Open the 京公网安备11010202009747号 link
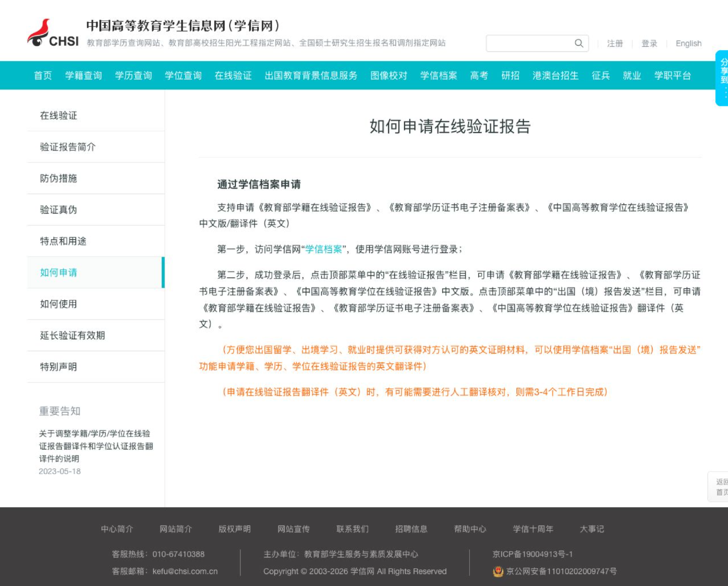728x586 pixels. point(561,571)
